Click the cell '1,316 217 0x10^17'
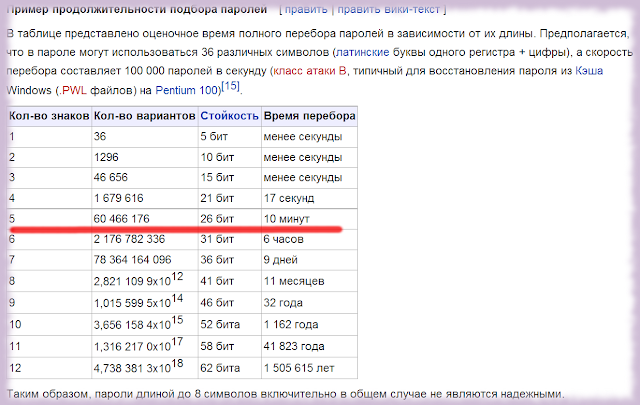The image size is (640, 405). point(144,346)
